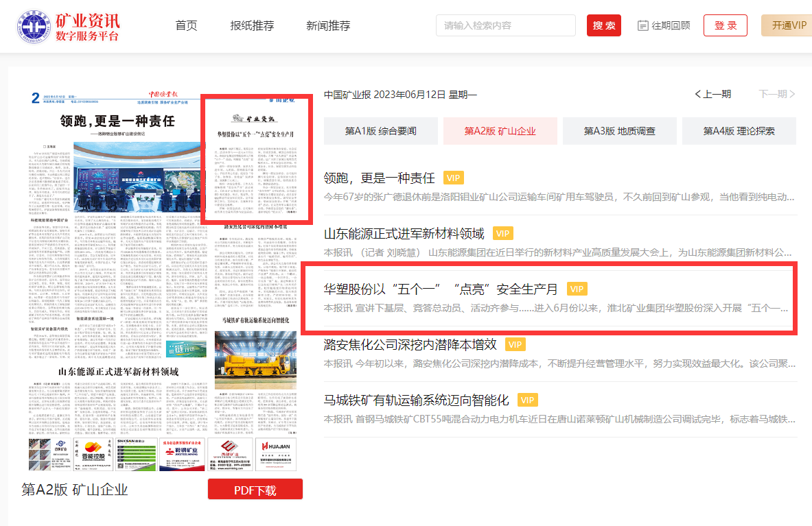Viewport: 812px width, 526px height.
Task: Open the 首页 navigation item
Action: pyautogui.click(x=186, y=26)
